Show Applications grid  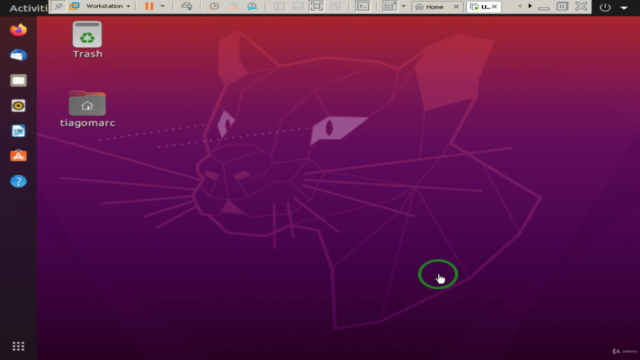[x=18, y=346]
